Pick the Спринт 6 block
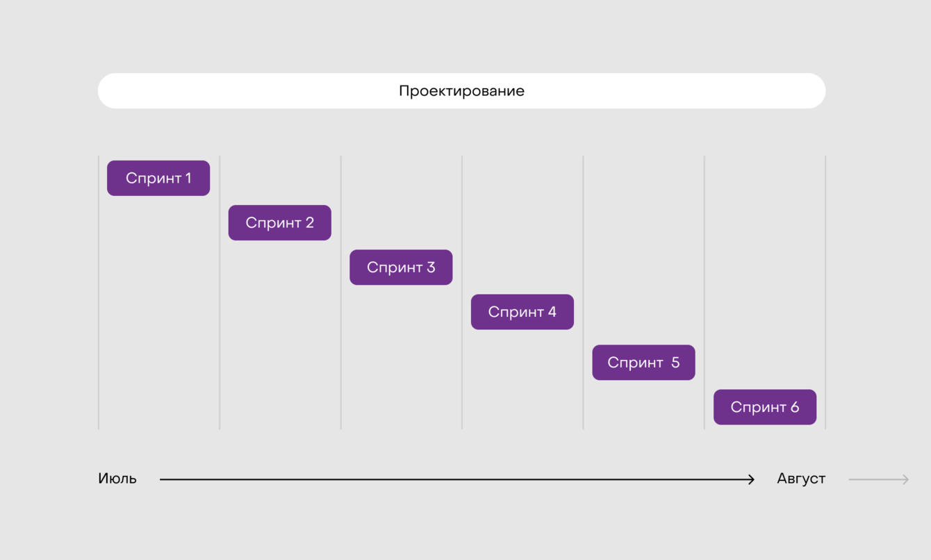931x560 pixels. (765, 407)
